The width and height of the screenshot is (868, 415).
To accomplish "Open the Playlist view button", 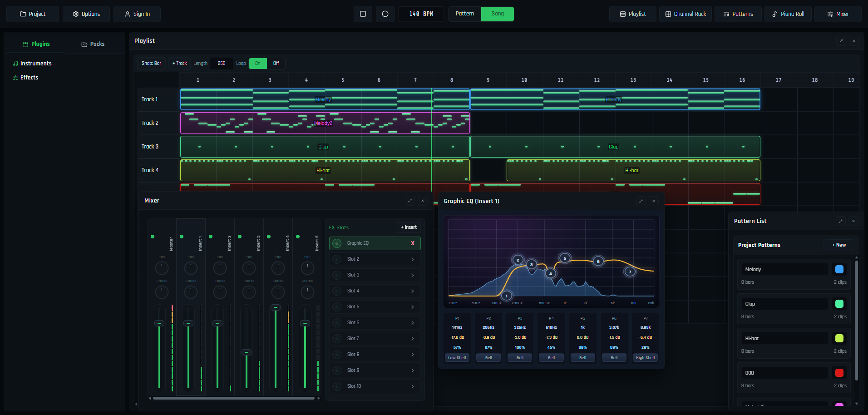I will click(x=633, y=14).
